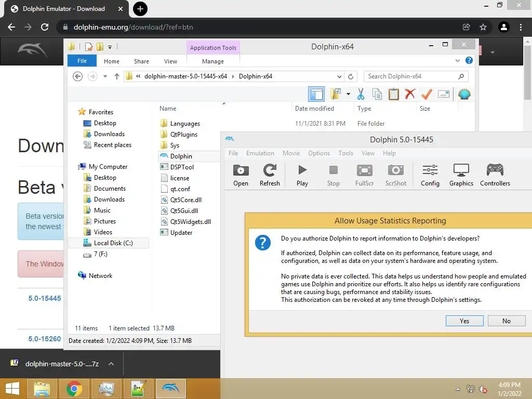This screenshot has width=532, height=399.
Task: Click No in usage statistics dialog
Action: tap(507, 321)
